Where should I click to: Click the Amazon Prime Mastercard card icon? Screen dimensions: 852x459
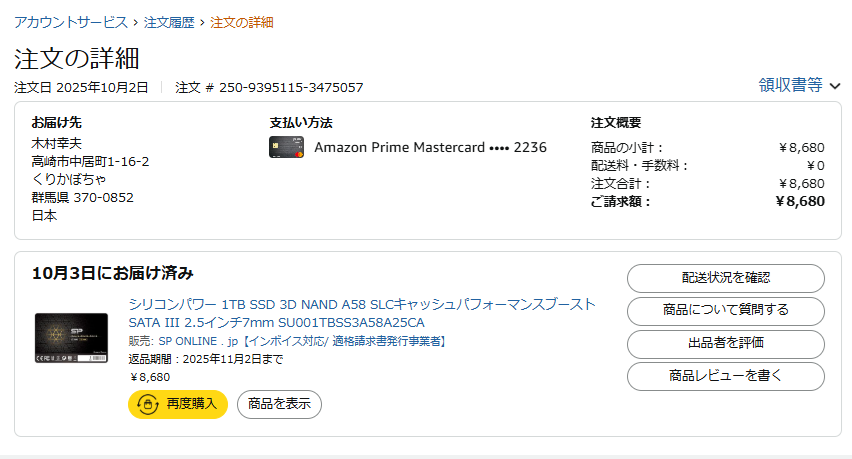click(x=286, y=147)
